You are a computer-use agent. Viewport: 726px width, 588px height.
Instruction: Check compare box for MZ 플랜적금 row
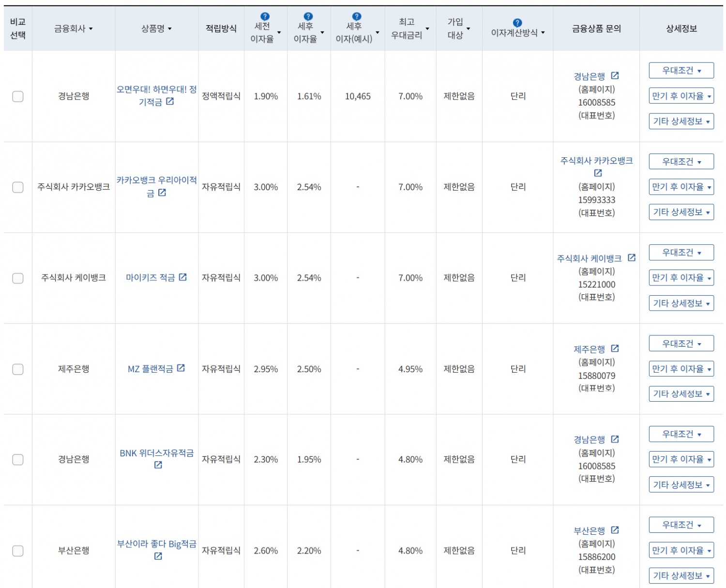click(x=18, y=369)
